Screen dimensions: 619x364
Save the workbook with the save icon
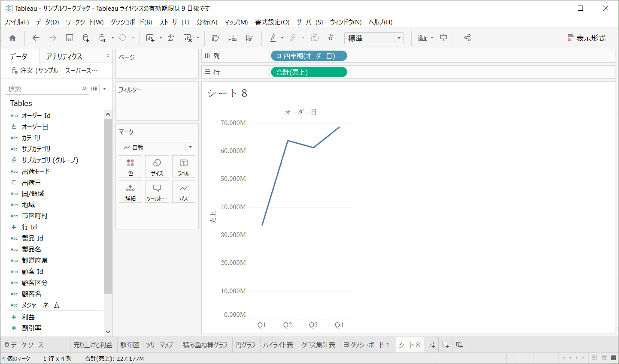(70, 38)
